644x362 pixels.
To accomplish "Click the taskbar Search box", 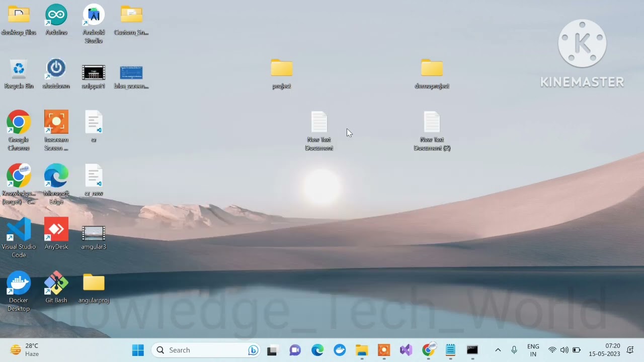I will pos(205,350).
